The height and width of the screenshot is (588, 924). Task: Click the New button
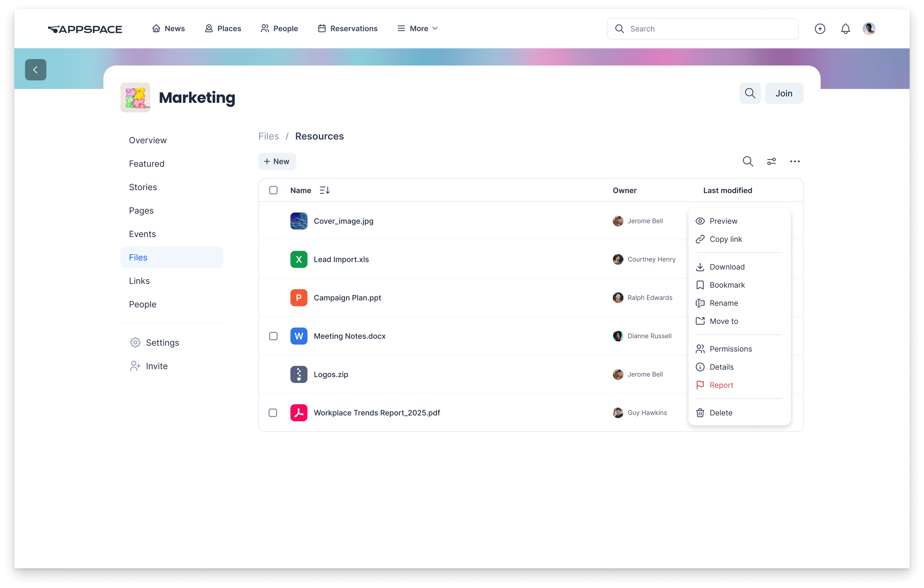click(x=277, y=161)
